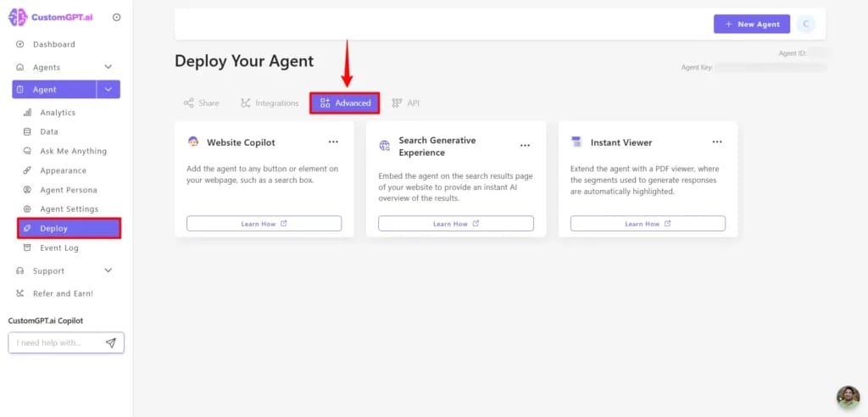Click the Agent Persona icon
The height and width of the screenshot is (417, 868).
click(27, 190)
